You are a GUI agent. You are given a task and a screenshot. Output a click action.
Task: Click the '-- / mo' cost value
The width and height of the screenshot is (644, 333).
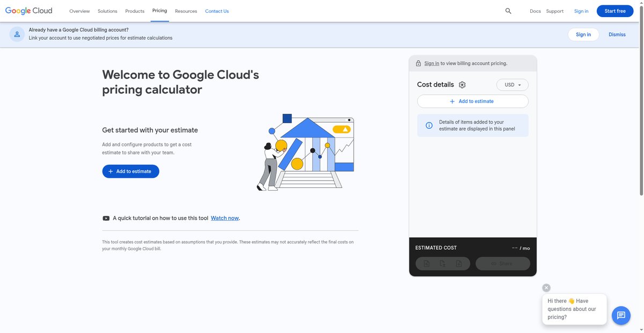(521, 248)
